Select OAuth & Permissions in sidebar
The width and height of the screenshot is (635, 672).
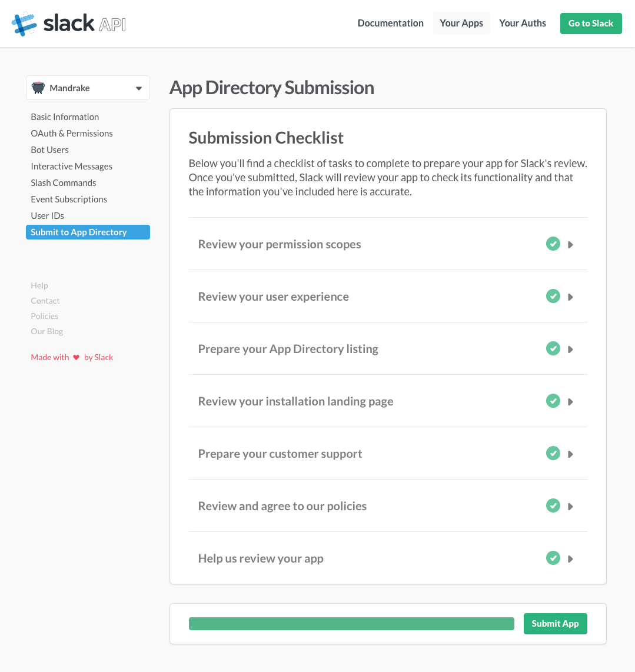[72, 134]
